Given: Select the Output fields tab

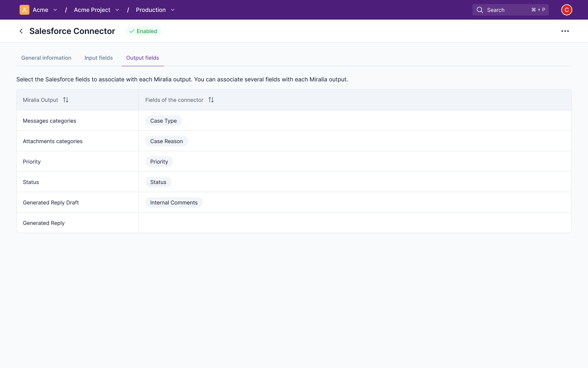Looking at the screenshot, I should tap(143, 58).
